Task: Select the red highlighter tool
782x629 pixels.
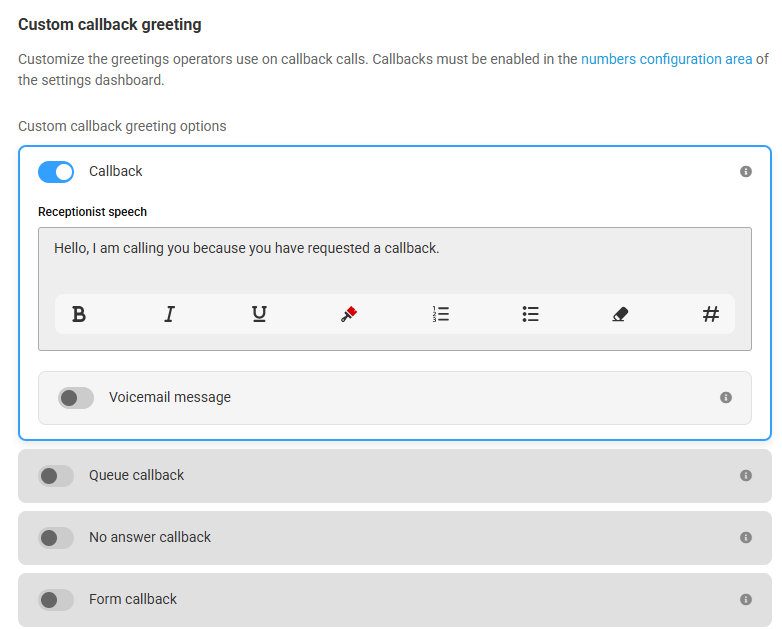Action: (349, 314)
